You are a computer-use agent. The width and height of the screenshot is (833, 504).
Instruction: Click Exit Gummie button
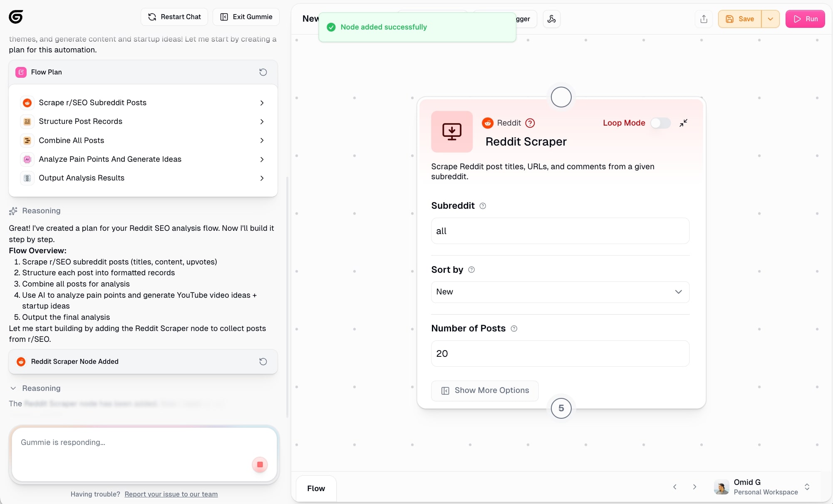[246, 17]
